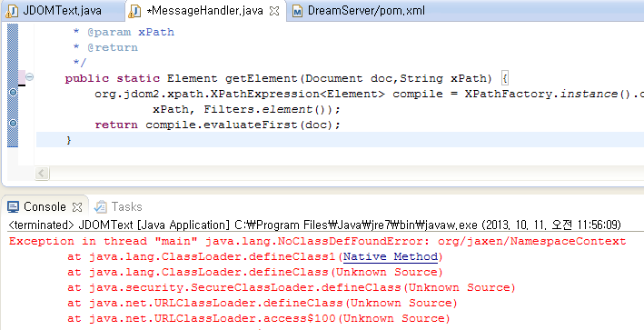Close the MessageHandler.java tab
Image resolution: width=644 pixels, height=330 pixels.
(x=274, y=12)
